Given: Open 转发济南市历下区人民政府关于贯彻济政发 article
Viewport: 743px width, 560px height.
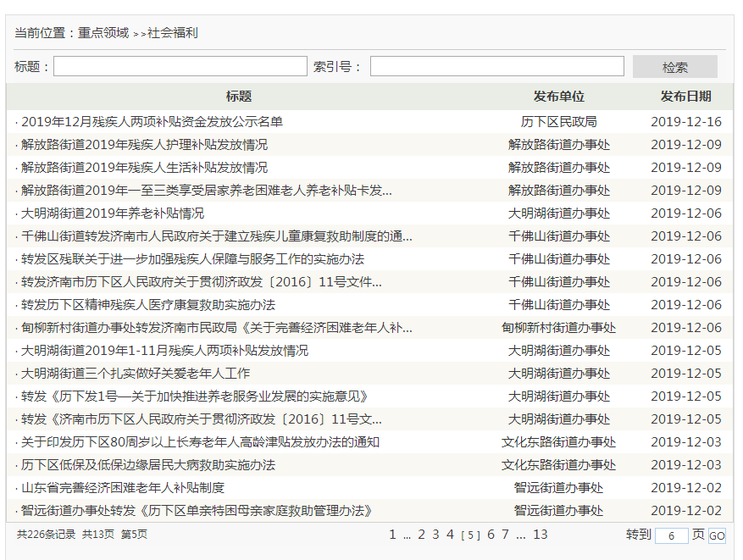Looking at the screenshot, I should pyautogui.click(x=202, y=282).
